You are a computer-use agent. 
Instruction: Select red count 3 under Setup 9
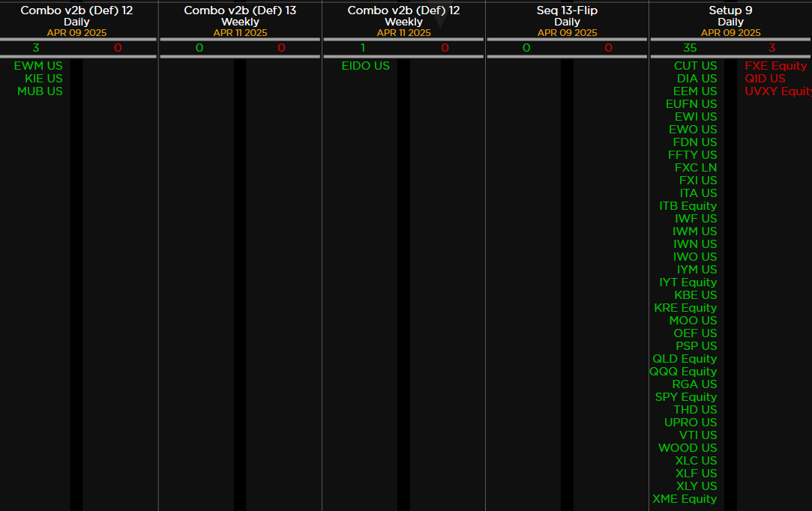coord(772,48)
